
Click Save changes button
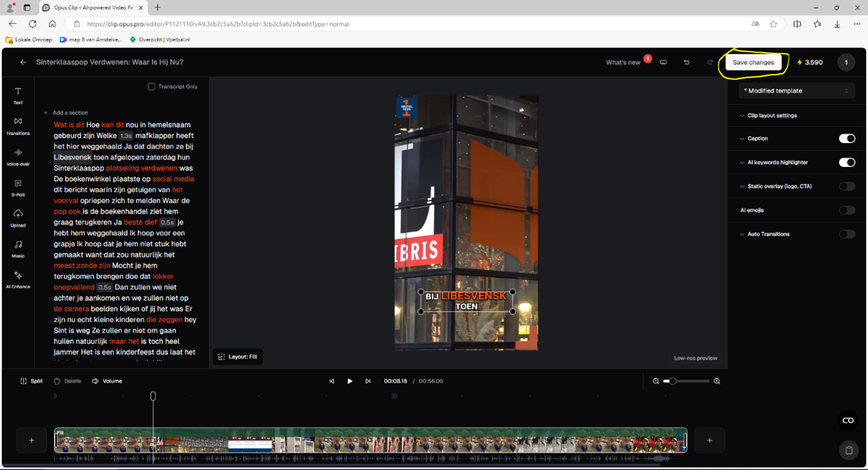(753, 62)
